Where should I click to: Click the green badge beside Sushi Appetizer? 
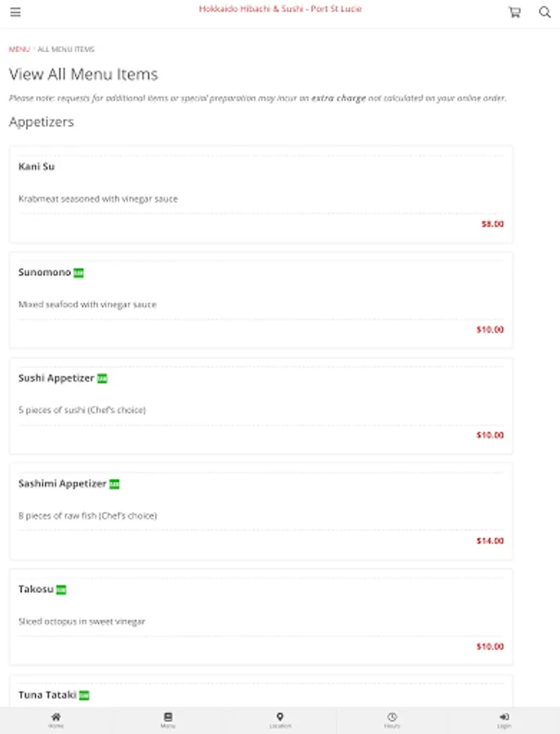click(103, 378)
